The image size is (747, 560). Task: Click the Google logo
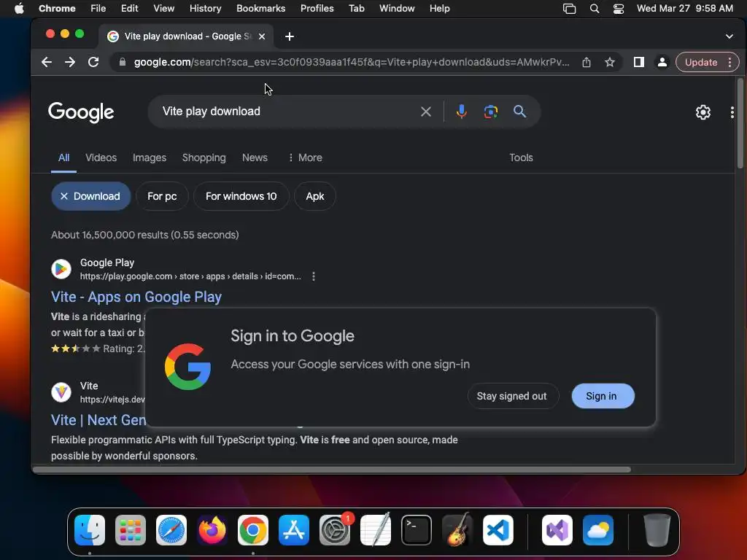pyautogui.click(x=81, y=112)
